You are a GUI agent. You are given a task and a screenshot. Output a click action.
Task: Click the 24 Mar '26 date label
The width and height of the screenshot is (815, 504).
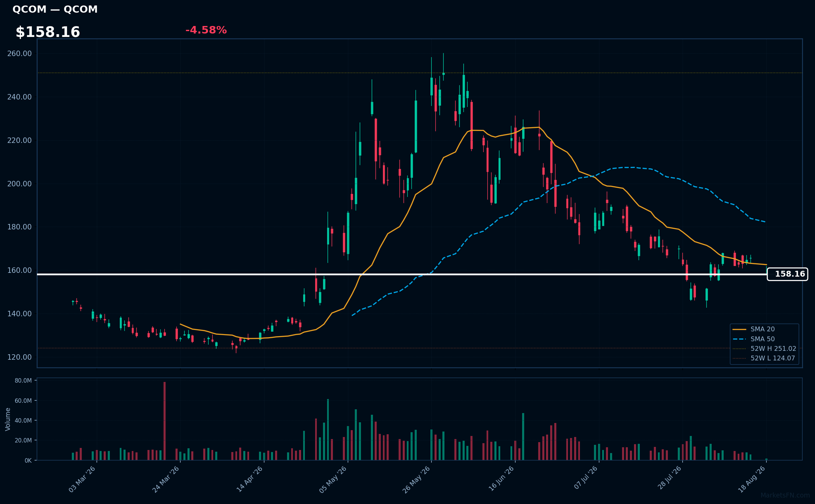tap(166, 479)
